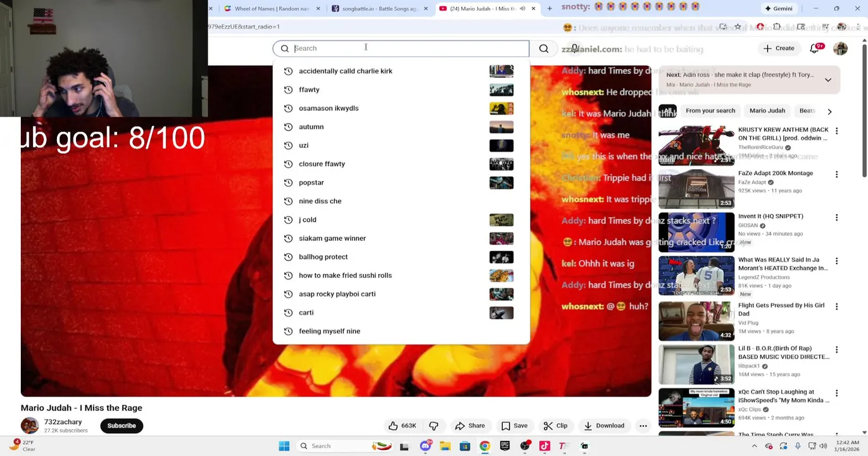
Task: Open options for 'Flight Gets Pressed' video
Action: (836, 307)
